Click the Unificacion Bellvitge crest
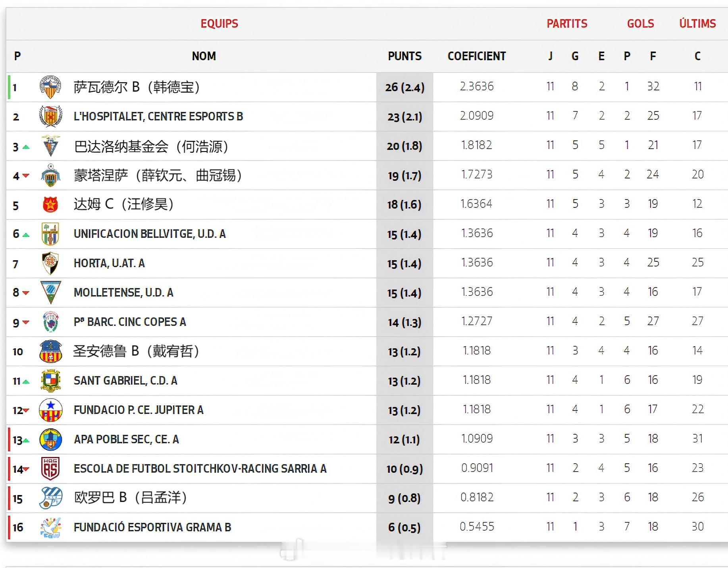The height and width of the screenshot is (568, 728). 50,234
